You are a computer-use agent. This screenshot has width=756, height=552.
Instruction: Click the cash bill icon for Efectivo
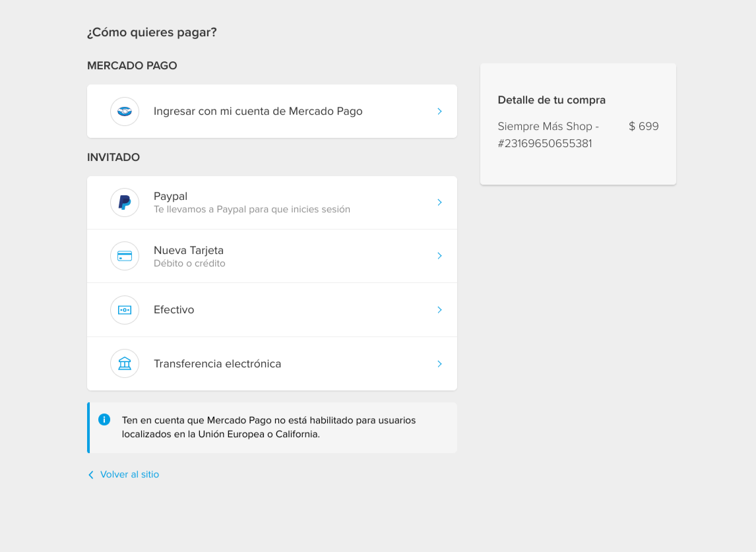click(125, 310)
